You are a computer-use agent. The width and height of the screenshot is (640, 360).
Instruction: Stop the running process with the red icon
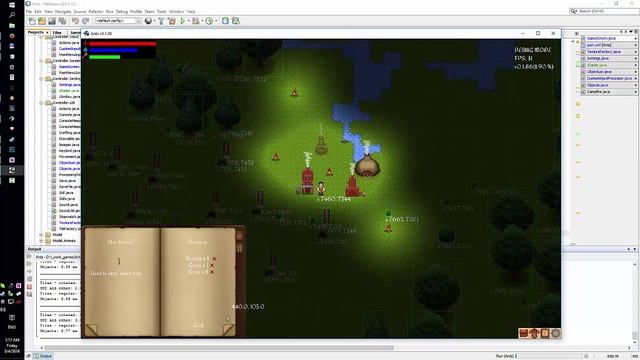tap(29, 287)
